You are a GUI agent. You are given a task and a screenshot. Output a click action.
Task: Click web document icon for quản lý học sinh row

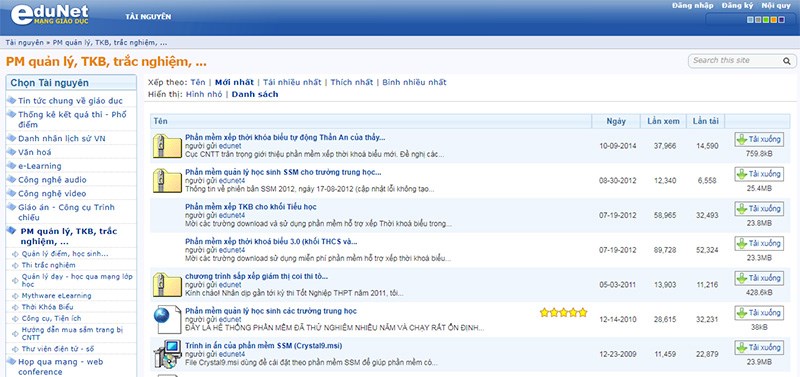pyautogui.click(x=167, y=319)
